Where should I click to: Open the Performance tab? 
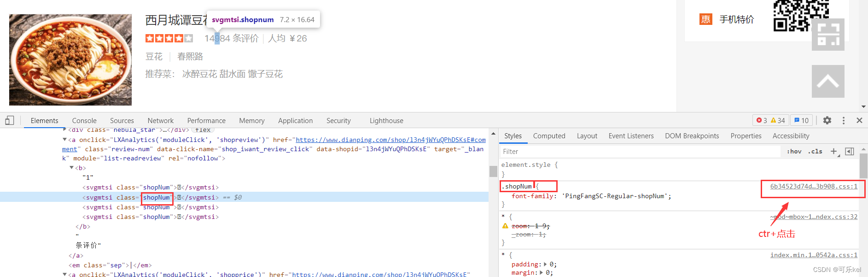click(206, 120)
